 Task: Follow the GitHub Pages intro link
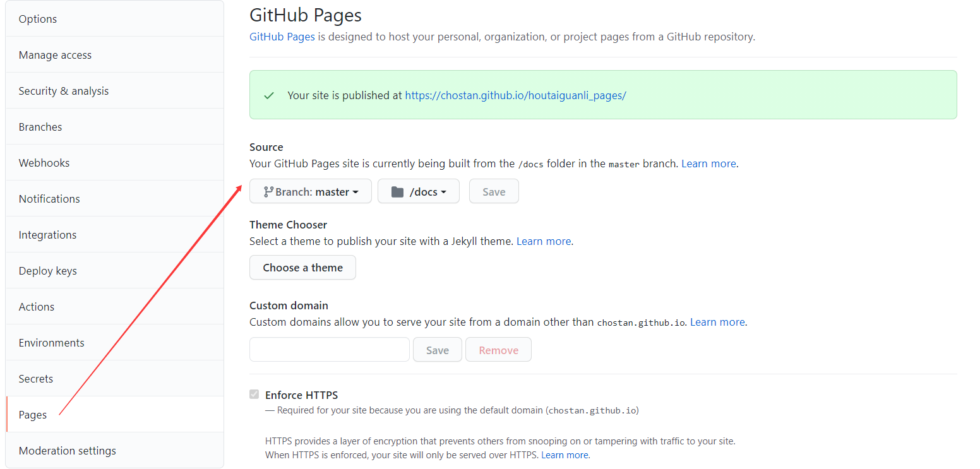coord(282,37)
